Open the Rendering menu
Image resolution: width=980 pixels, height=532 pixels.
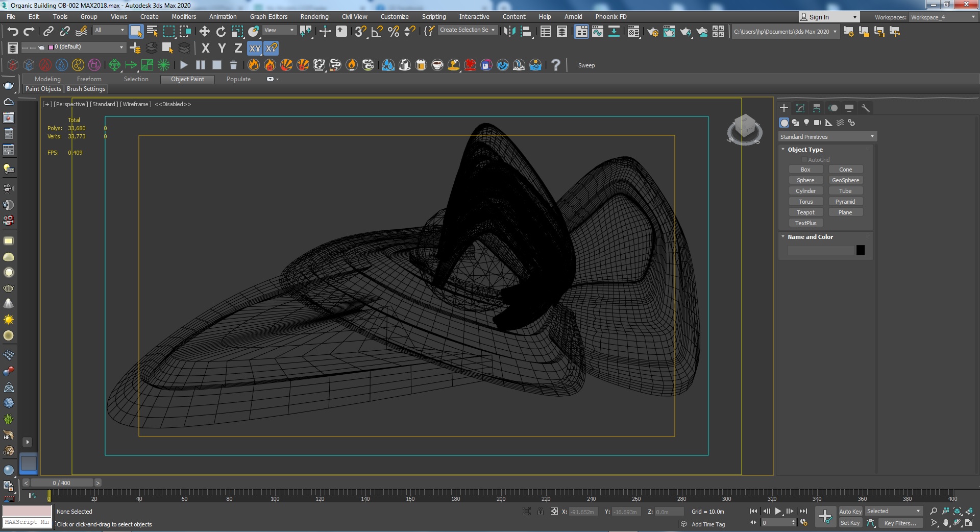(314, 17)
